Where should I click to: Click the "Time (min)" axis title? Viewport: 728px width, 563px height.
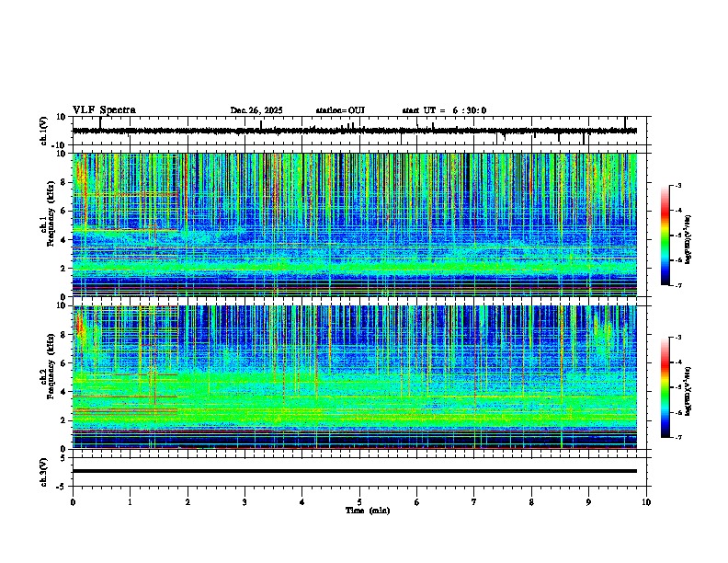368,511
